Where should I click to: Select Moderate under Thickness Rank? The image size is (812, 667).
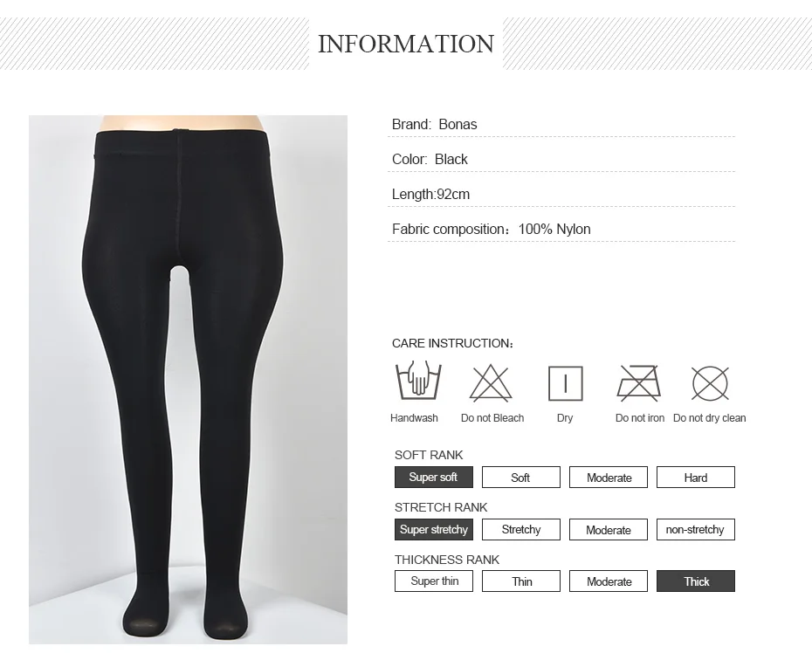[609, 581]
